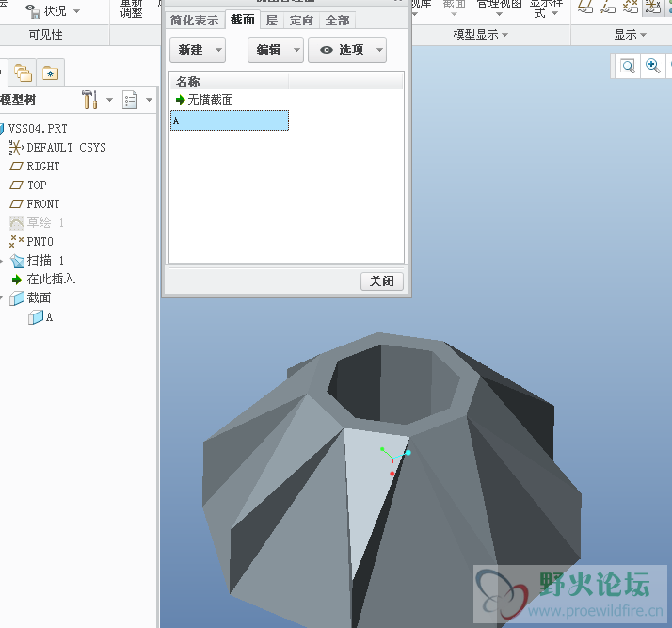Click the 在此插入 insert-here arrow
672x628 pixels.
click(x=17, y=280)
